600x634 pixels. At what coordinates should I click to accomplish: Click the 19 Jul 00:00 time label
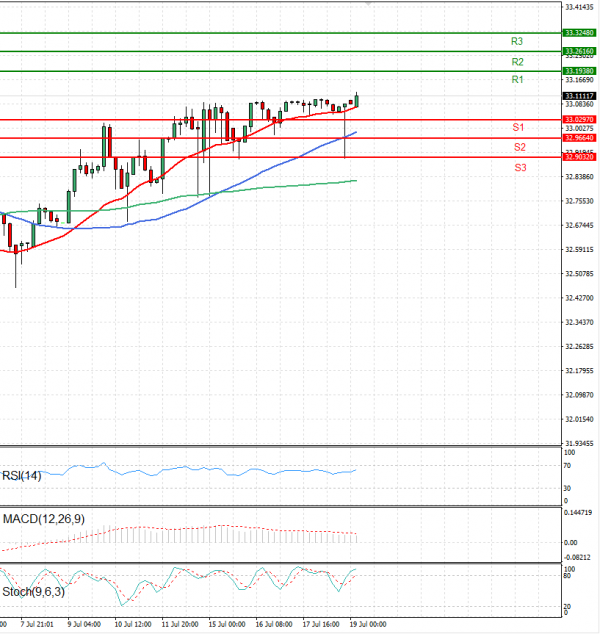tap(369, 624)
